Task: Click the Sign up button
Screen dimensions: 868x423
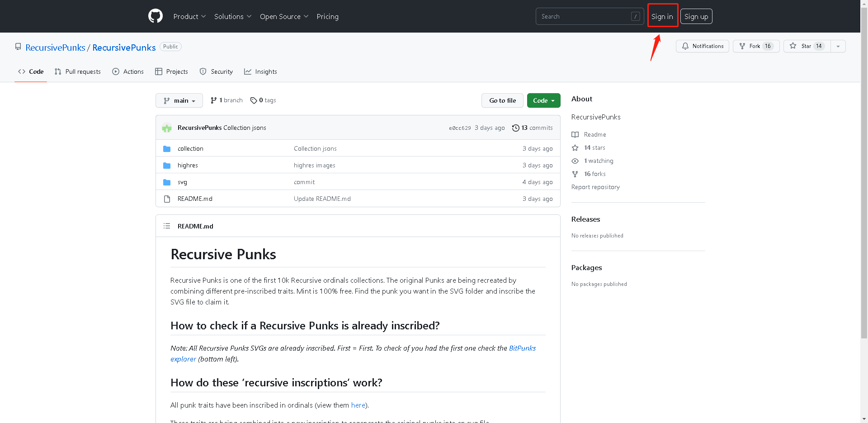Action: click(x=696, y=16)
